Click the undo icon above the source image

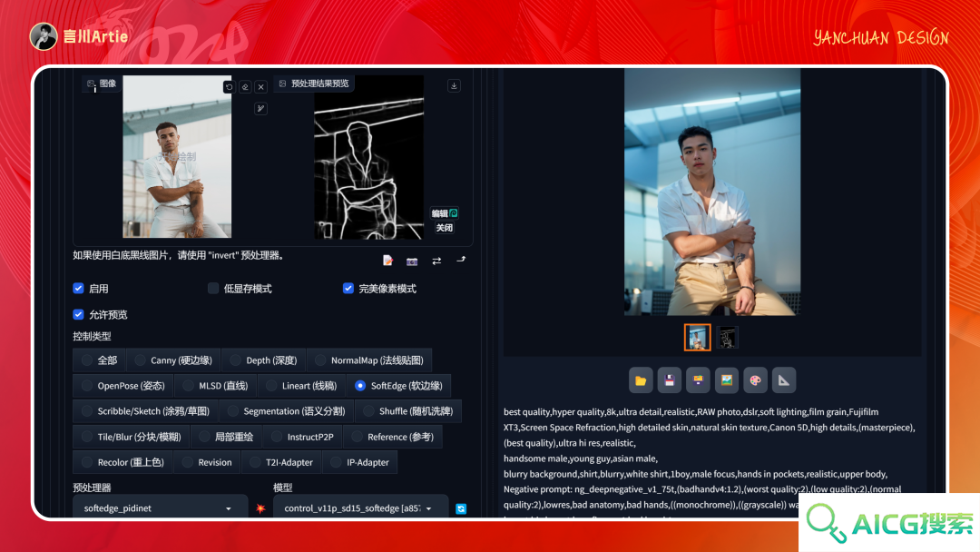[229, 87]
